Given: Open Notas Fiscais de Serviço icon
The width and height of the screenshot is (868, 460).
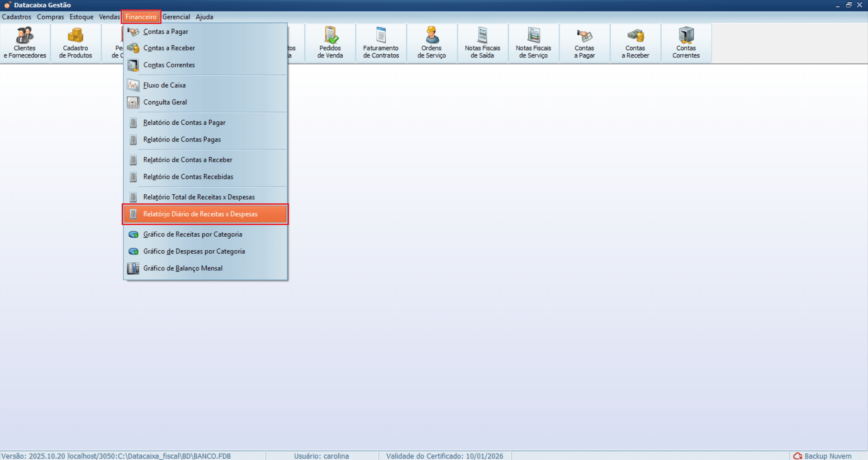Looking at the screenshot, I should click(x=533, y=43).
